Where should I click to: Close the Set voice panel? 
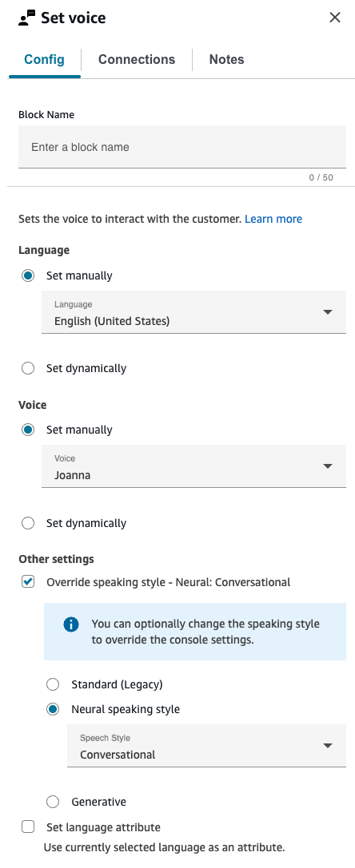tap(335, 18)
